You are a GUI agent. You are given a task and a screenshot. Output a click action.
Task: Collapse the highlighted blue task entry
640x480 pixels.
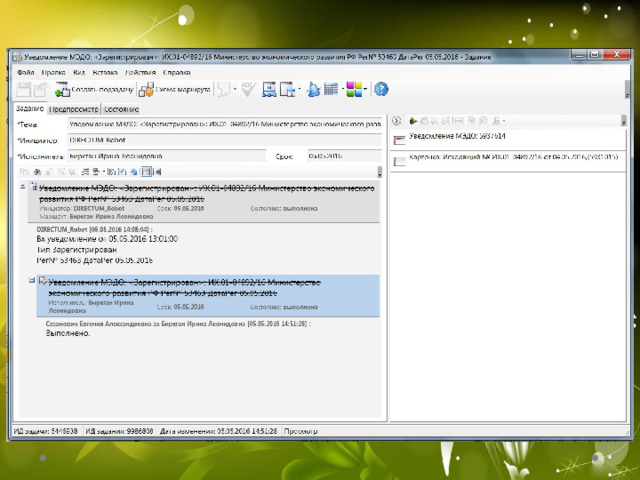click(33, 280)
